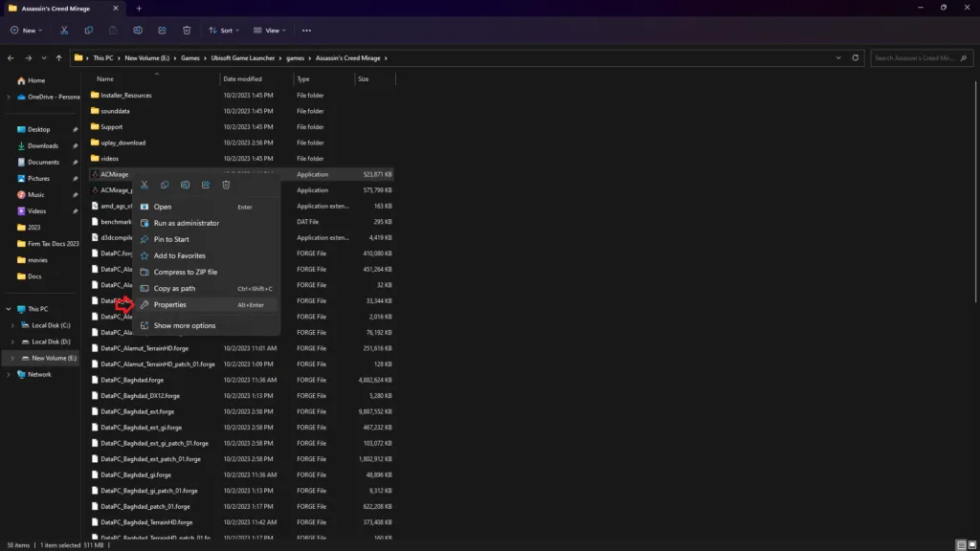
Task: Go up one folder level
Action: (58, 58)
